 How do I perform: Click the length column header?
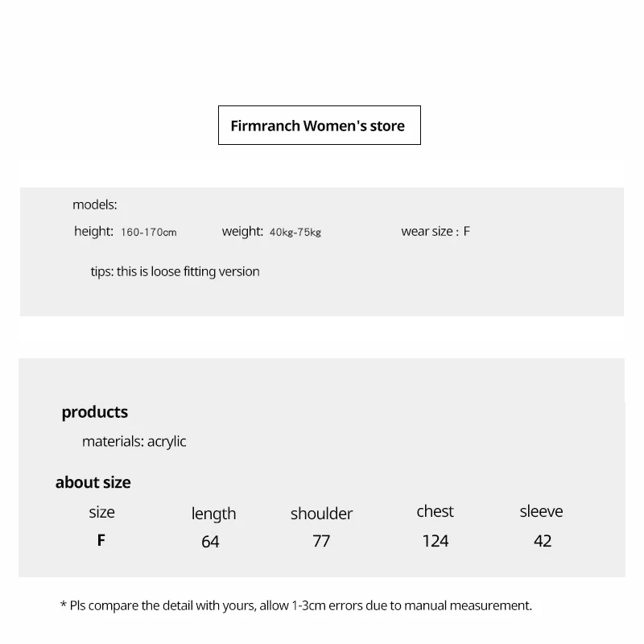click(213, 514)
